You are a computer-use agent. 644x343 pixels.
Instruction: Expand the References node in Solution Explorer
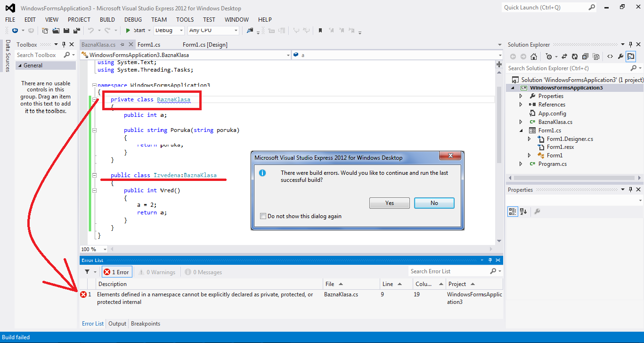[x=521, y=105]
